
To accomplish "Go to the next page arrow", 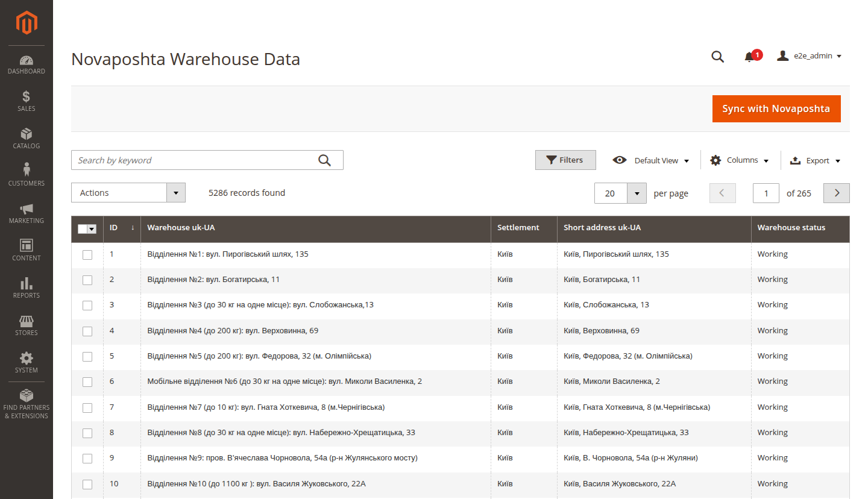I will [837, 193].
